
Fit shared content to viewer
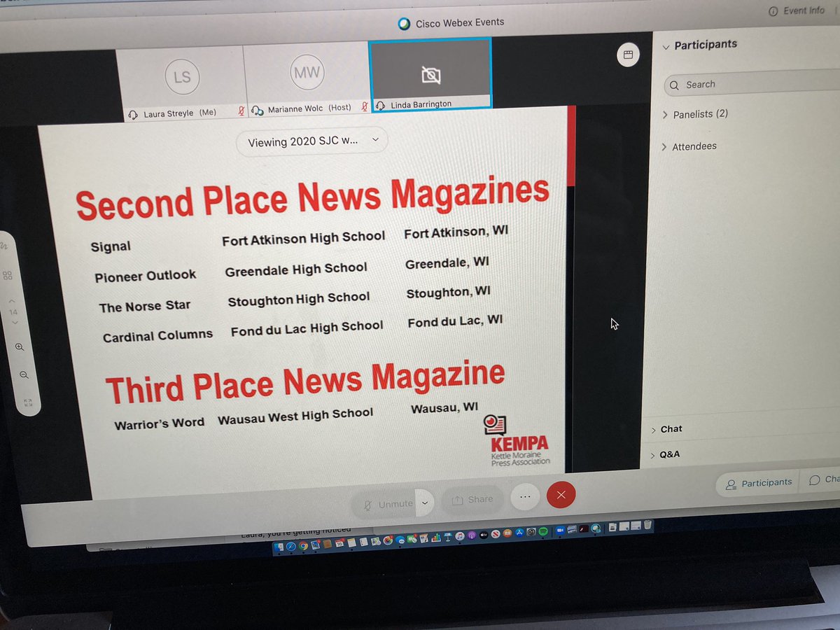click(28, 402)
